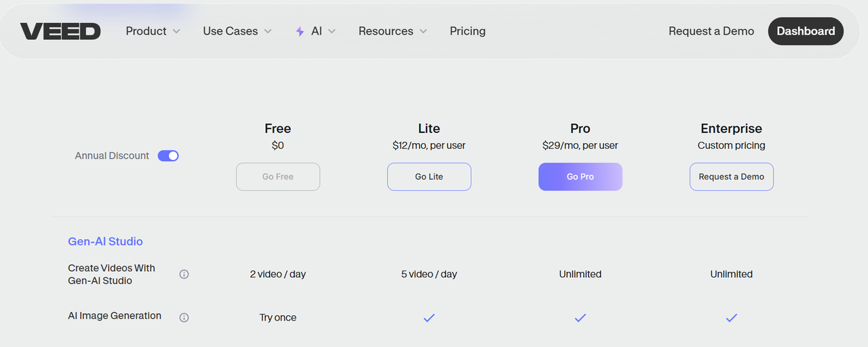Open info icon for Create Videos With Gen-AI Studio
This screenshot has width=868, height=347.
click(x=184, y=274)
